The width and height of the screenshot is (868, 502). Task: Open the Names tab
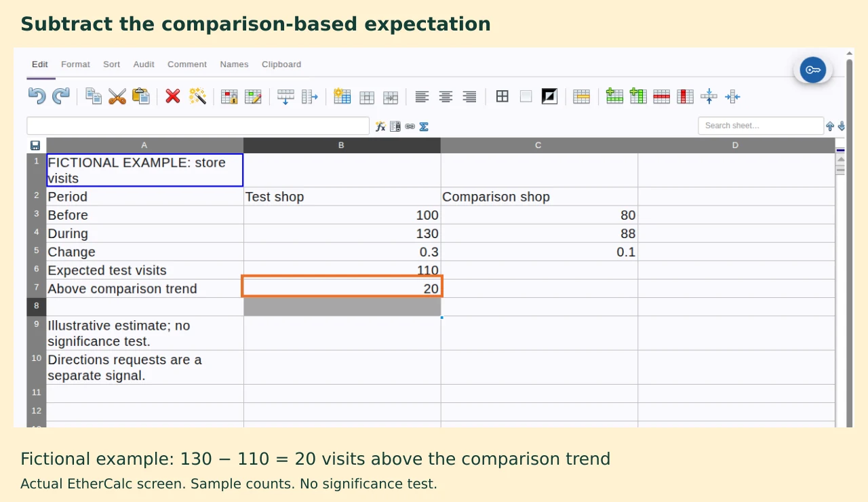[234, 64]
